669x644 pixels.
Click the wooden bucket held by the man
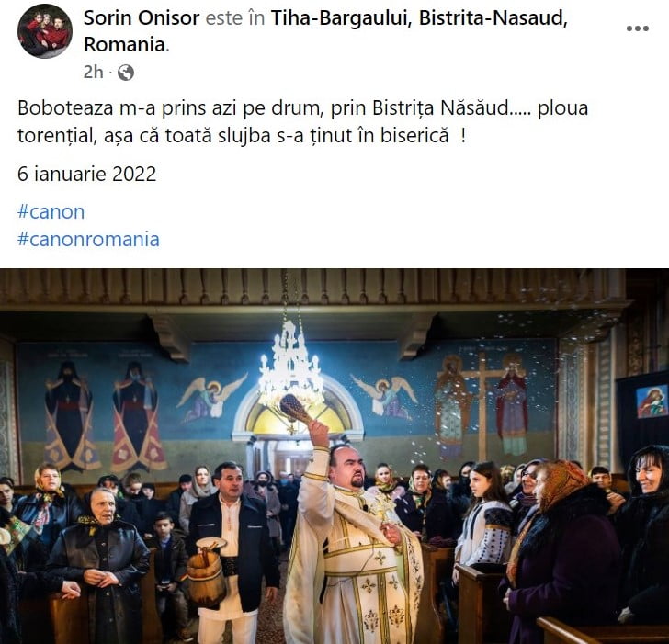click(x=207, y=573)
